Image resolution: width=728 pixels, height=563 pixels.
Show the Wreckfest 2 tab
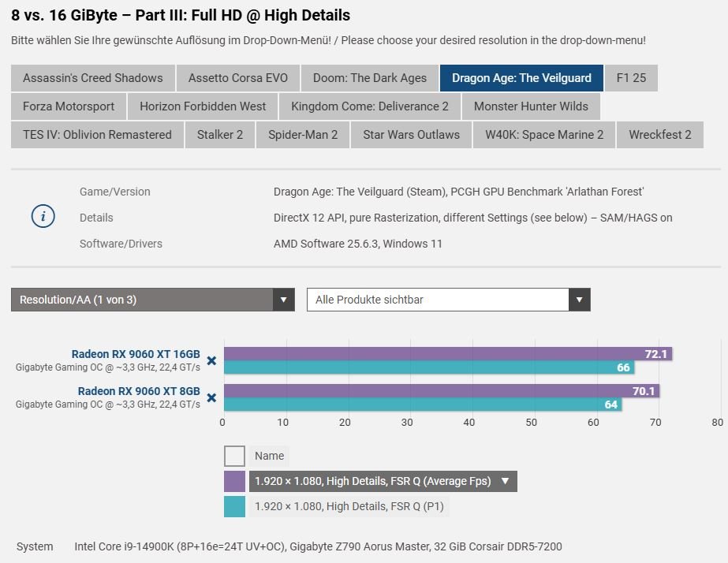tap(659, 135)
